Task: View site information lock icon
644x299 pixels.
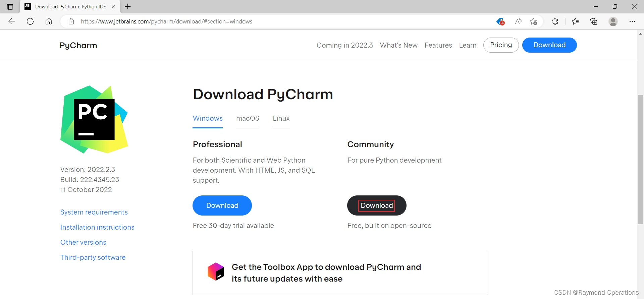Action: (x=71, y=21)
